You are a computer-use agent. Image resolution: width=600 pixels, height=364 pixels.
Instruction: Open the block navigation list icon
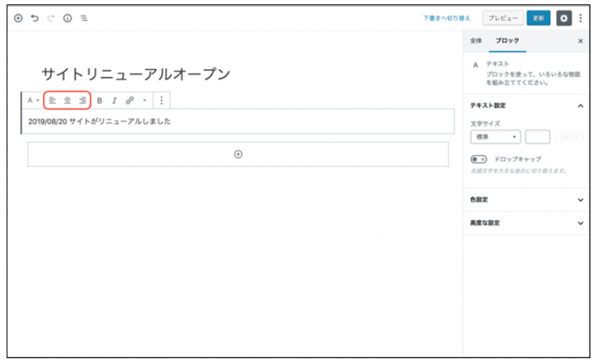83,18
